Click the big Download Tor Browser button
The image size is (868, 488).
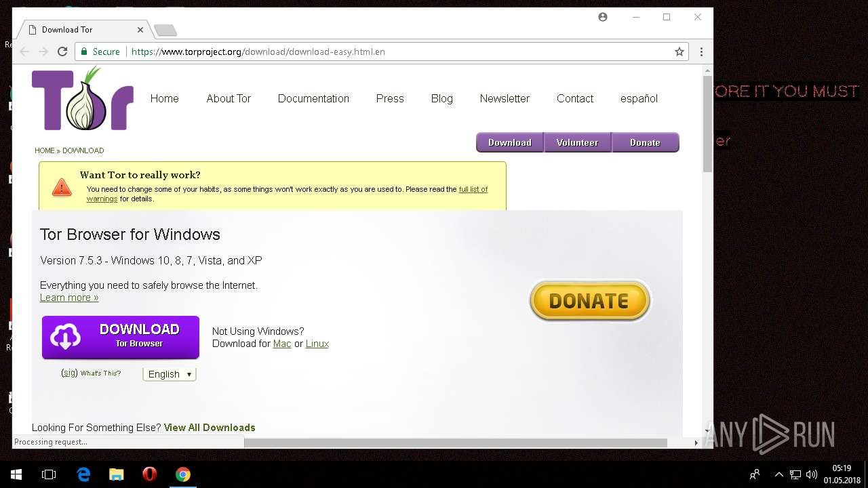121,337
